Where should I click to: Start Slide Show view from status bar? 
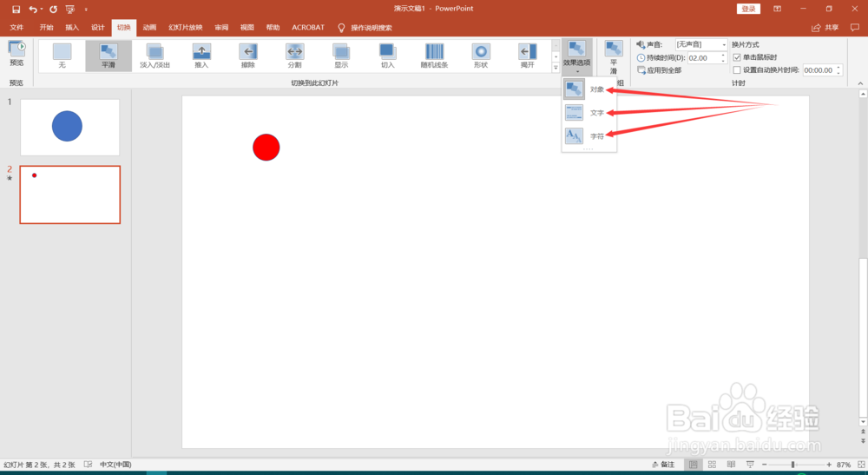click(750, 465)
